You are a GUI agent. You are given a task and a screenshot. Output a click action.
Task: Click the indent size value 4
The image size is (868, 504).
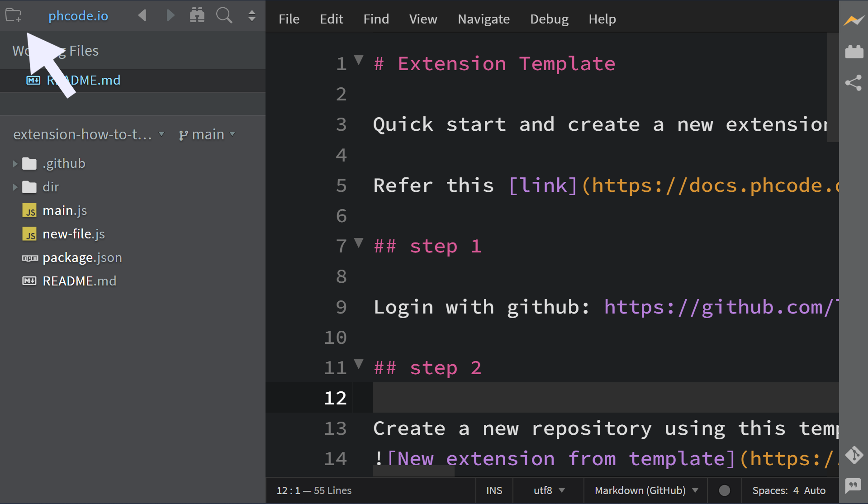tap(796, 490)
